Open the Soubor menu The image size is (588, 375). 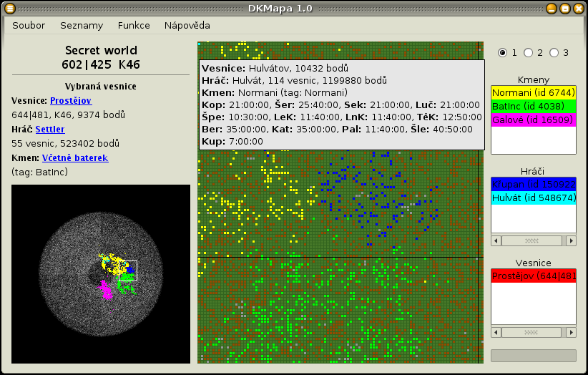click(x=29, y=25)
